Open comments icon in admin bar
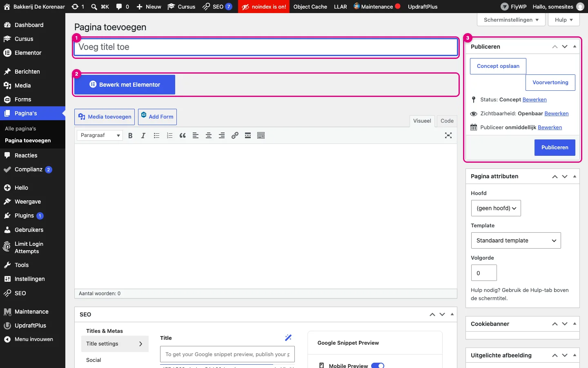This screenshot has height=368, width=588. click(122, 7)
